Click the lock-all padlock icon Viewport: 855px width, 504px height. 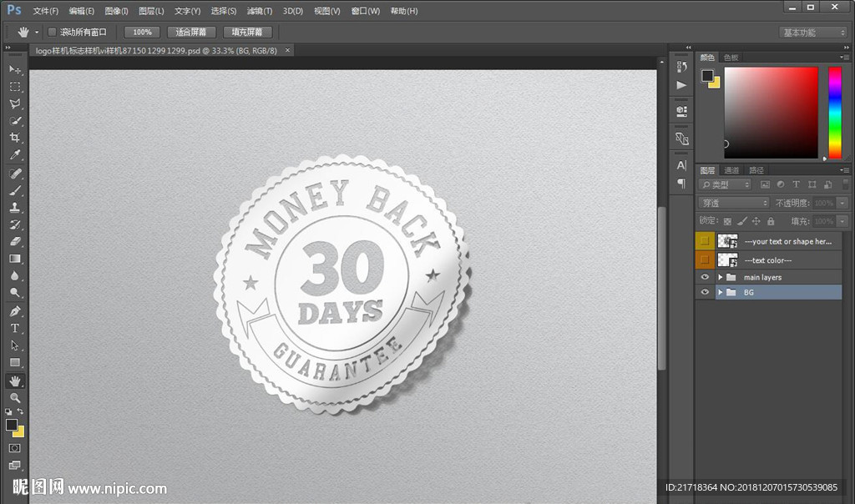(771, 221)
